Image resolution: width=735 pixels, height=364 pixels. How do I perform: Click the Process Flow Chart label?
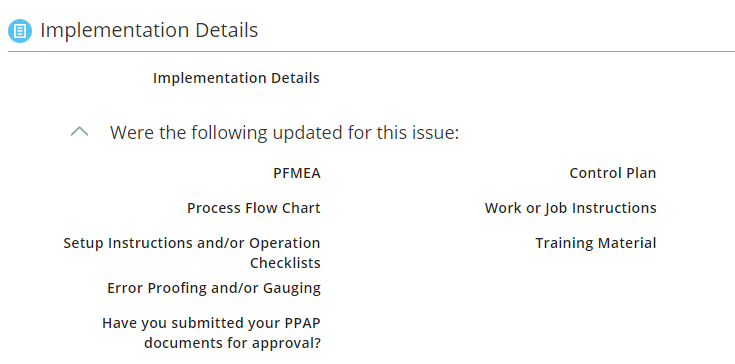pos(254,208)
